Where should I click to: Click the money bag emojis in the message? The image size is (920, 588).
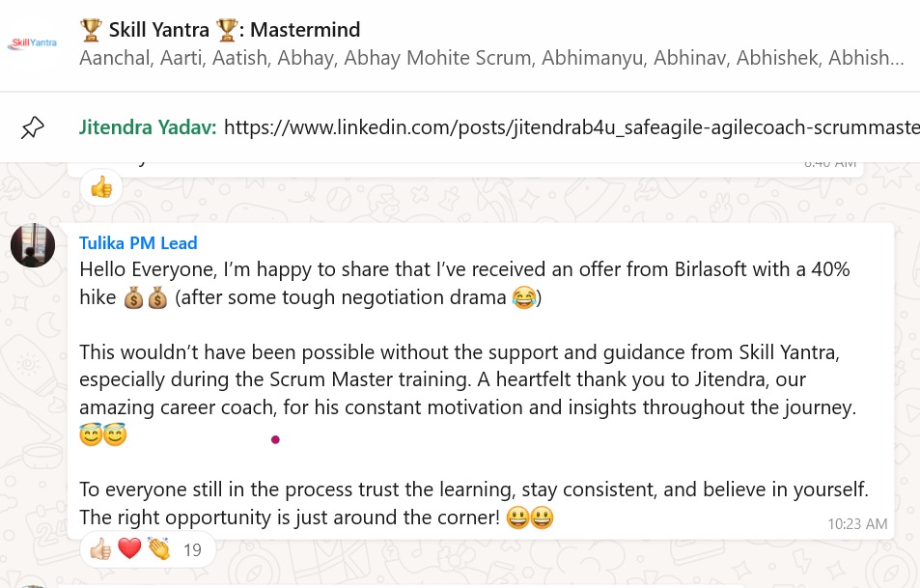[146, 299]
